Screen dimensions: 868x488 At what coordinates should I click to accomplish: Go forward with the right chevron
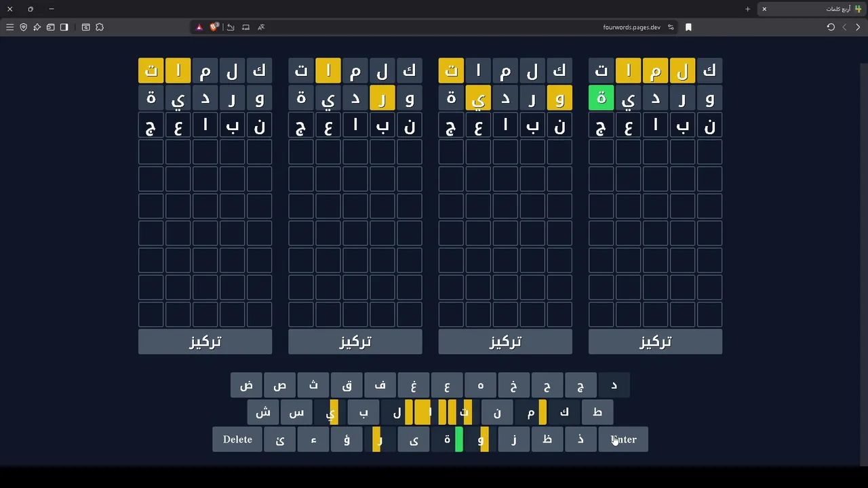pos(858,27)
